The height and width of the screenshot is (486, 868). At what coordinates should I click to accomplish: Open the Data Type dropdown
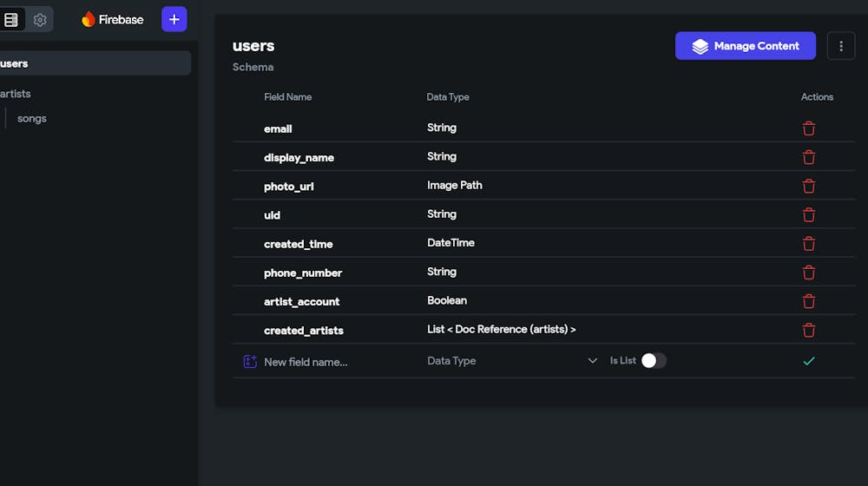(x=512, y=361)
